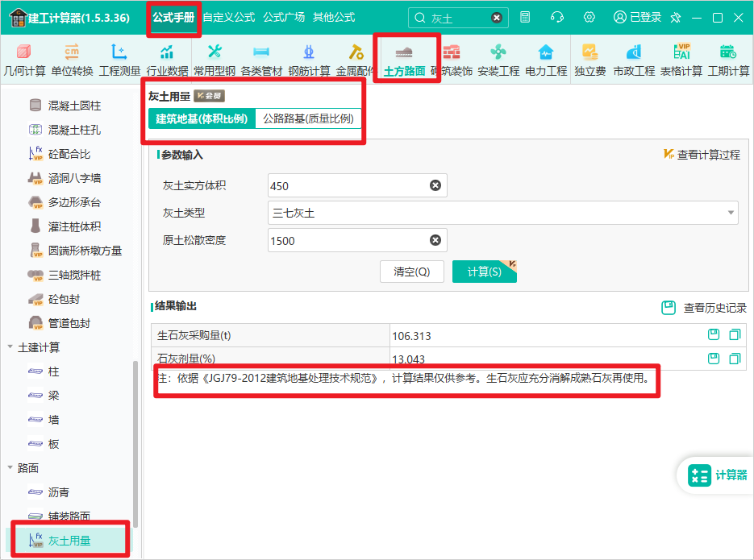Select the 金属配件 metal fittings category
The height and width of the screenshot is (560, 754).
click(x=356, y=60)
